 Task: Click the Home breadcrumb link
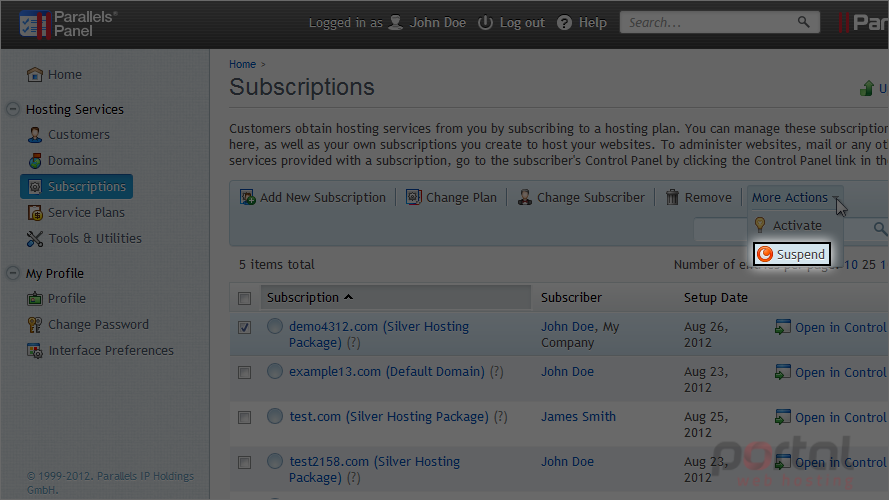(242, 64)
